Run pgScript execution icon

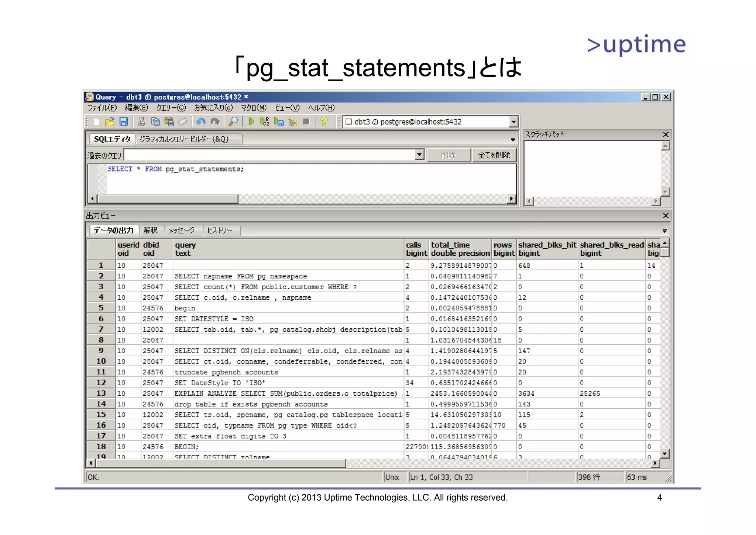click(265, 122)
